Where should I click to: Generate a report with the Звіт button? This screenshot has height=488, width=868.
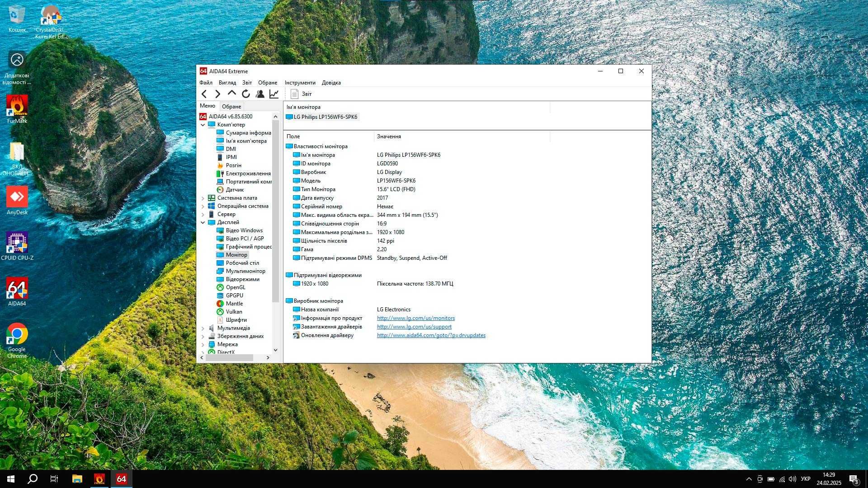point(301,94)
